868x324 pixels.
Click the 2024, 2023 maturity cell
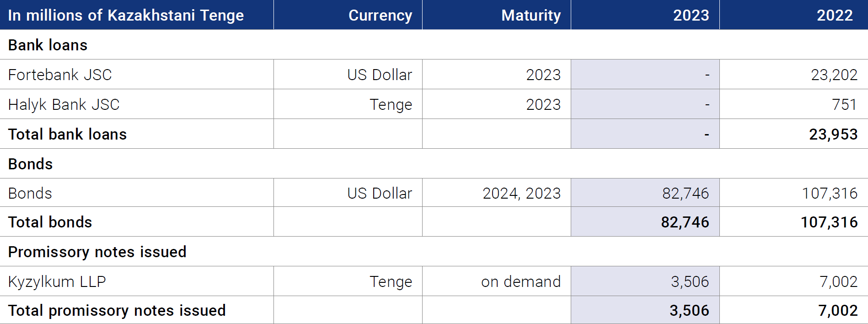pyautogui.click(x=521, y=193)
